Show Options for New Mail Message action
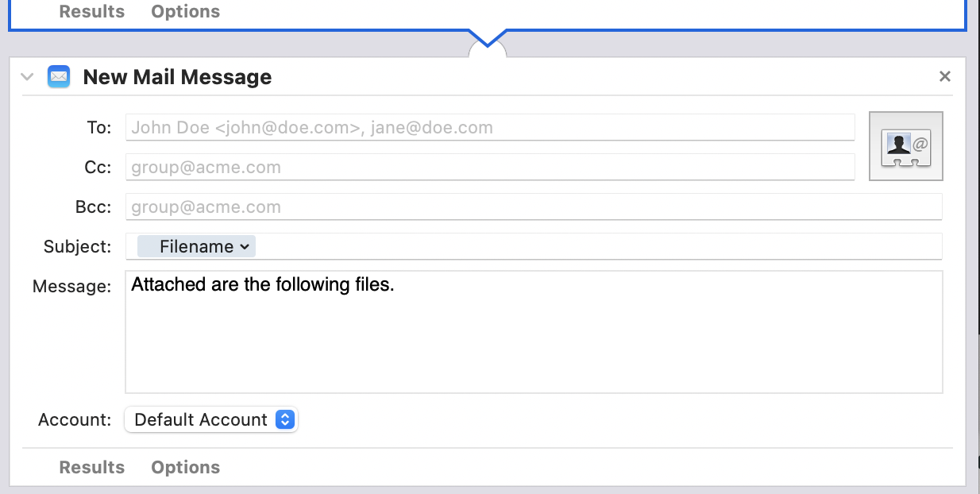The image size is (980, 494). [x=186, y=468]
